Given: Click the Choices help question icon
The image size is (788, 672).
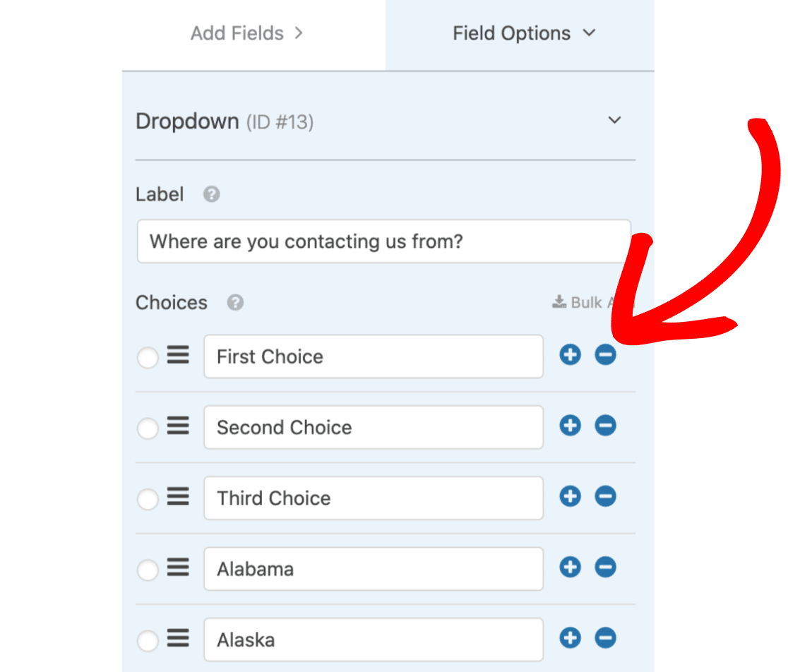Looking at the screenshot, I should point(235,302).
